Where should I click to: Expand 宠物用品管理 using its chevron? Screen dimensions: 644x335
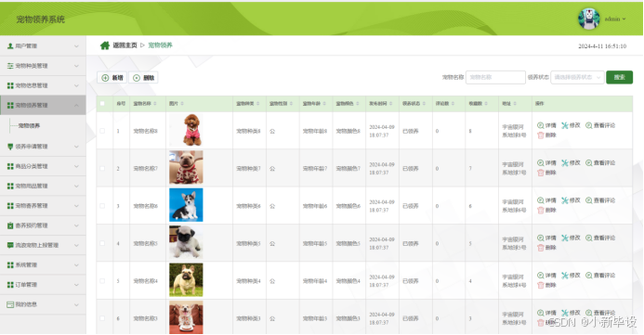(76, 187)
